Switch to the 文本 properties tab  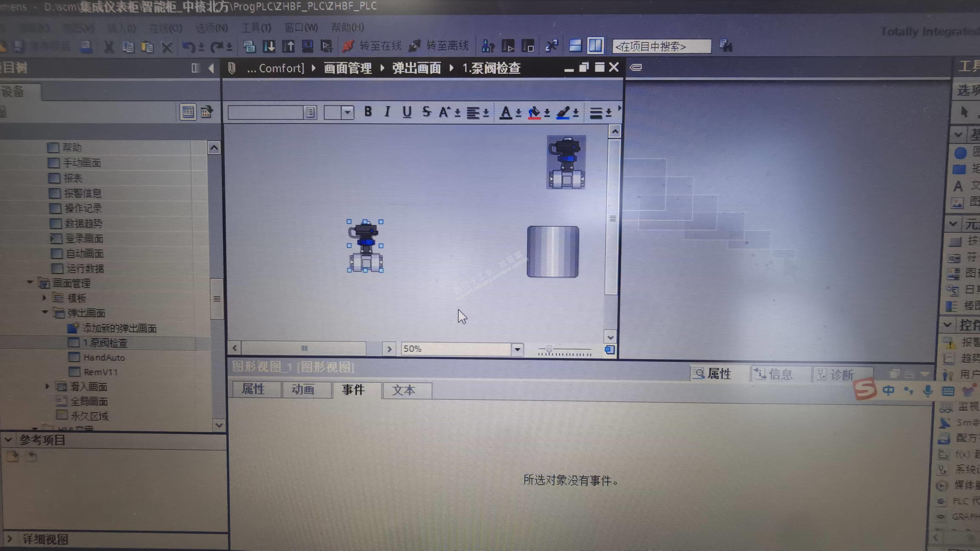point(404,390)
